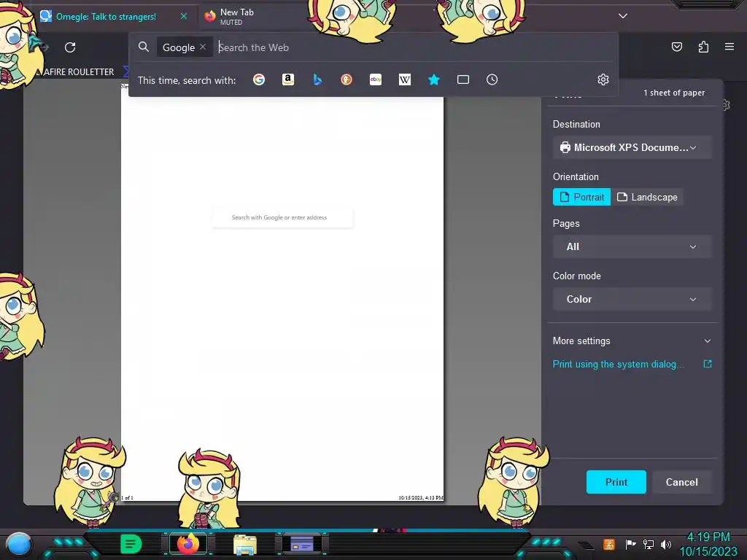Close the Omegle tab
Viewport: 747px width, 560px height.
[x=183, y=16]
